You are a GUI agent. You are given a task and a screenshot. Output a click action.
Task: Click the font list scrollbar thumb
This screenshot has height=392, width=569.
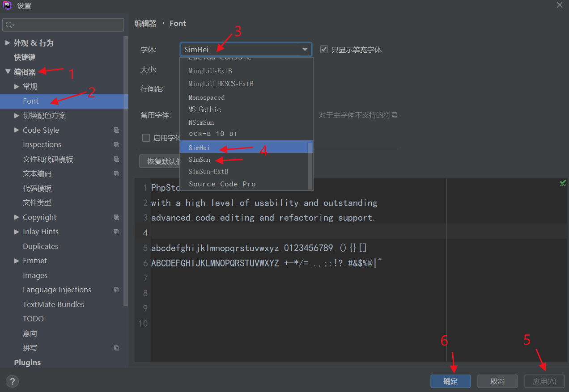(x=310, y=165)
